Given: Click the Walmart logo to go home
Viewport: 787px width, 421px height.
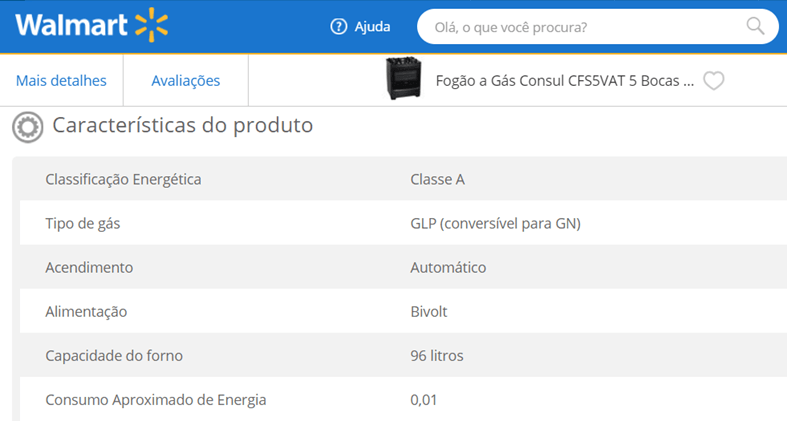Looking at the screenshot, I should pyautogui.click(x=91, y=25).
